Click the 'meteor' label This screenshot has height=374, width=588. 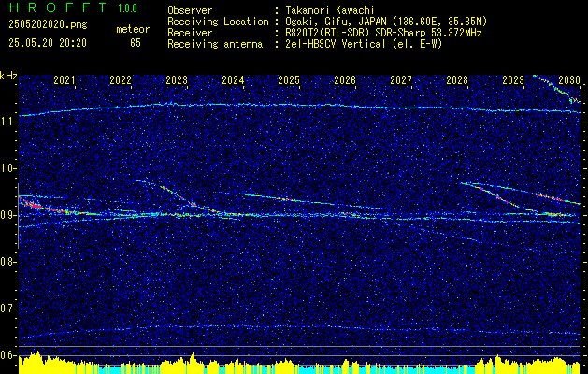133,29
